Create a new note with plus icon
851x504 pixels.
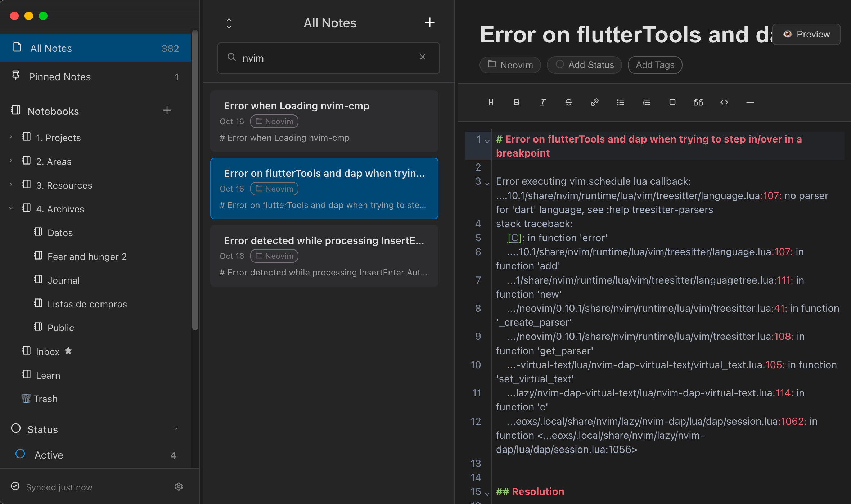(x=430, y=22)
